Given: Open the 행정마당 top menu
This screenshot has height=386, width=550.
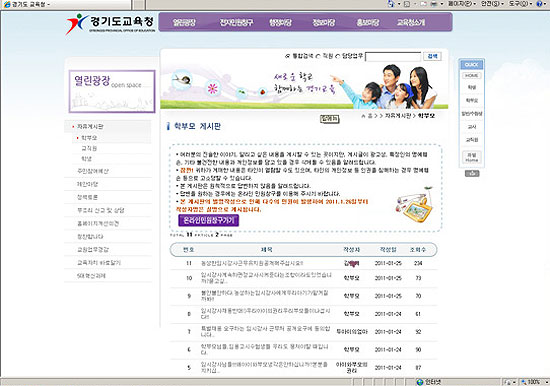Looking at the screenshot, I should click(x=280, y=23).
